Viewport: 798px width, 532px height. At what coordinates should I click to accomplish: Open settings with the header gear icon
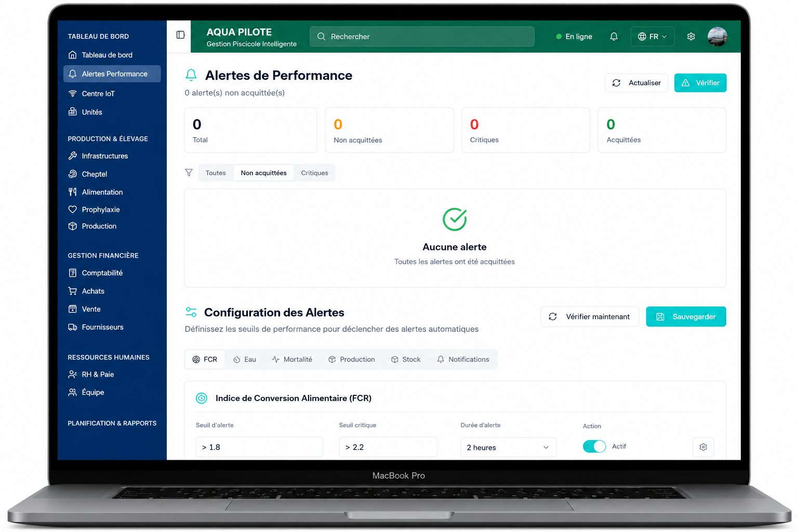[691, 36]
